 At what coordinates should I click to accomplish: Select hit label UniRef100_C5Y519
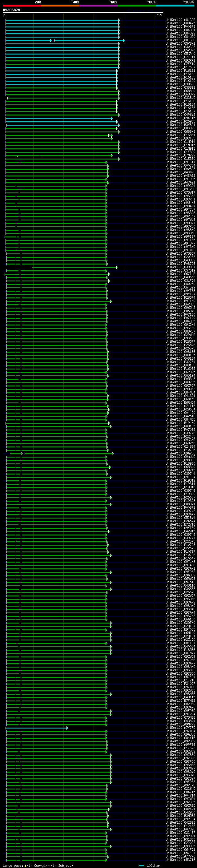click(x=180, y=271)
